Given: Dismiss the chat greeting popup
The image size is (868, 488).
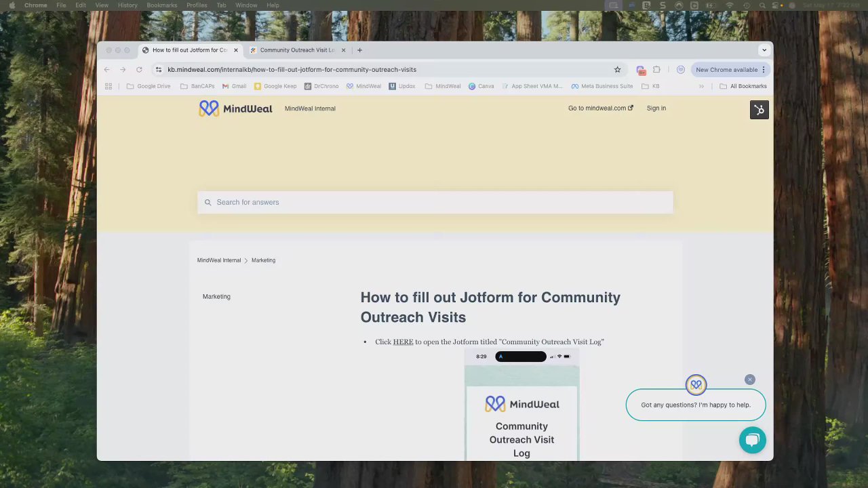Looking at the screenshot, I should pos(749,380).
